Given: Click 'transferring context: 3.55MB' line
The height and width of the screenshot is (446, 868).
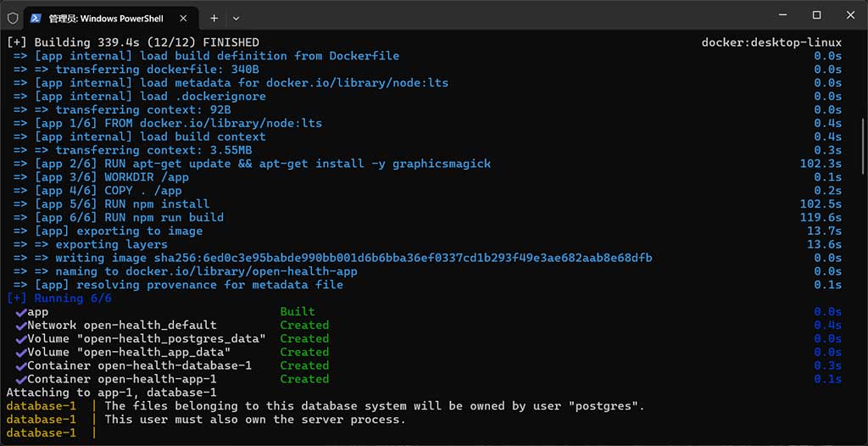Looking at the screenshot, I should (x=133, y=150).
